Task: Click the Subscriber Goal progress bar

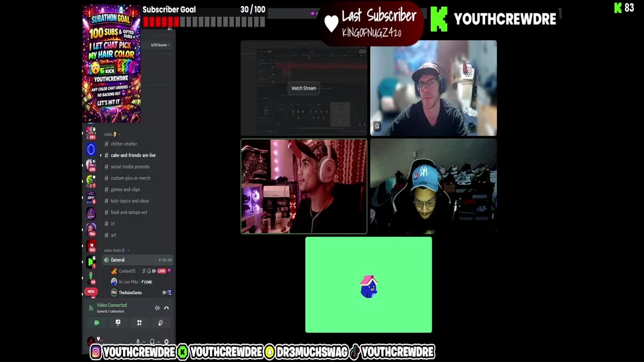Action: point(204,22)
